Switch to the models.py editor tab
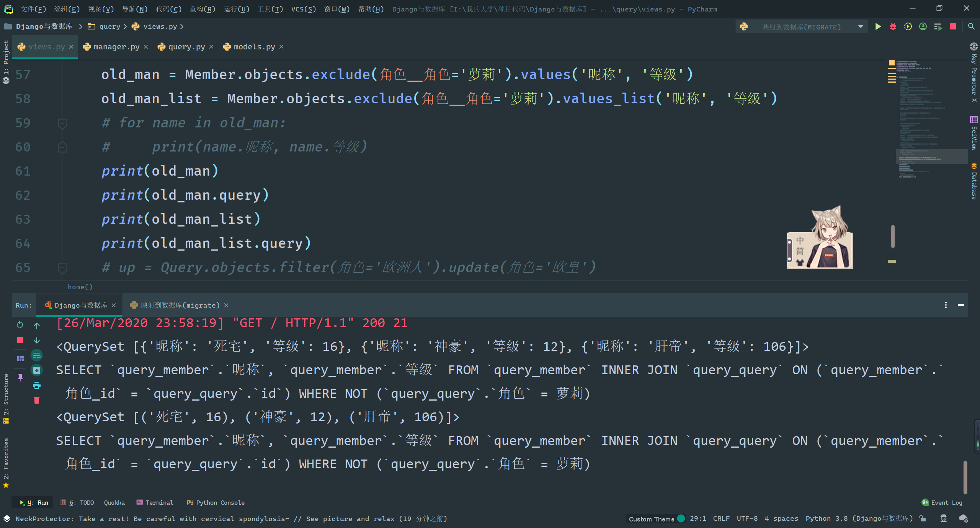The height and width of the screenshot is (528, 980). pos(254,47)
